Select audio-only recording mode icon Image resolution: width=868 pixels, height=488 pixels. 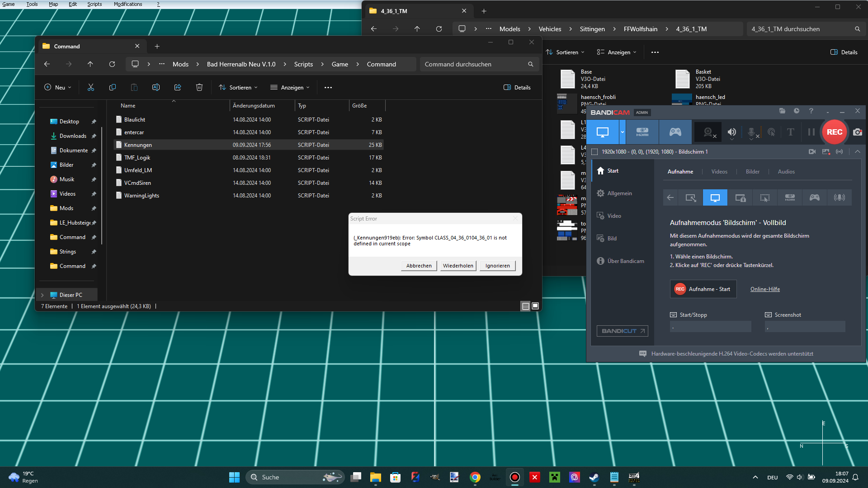coord(839,197)
